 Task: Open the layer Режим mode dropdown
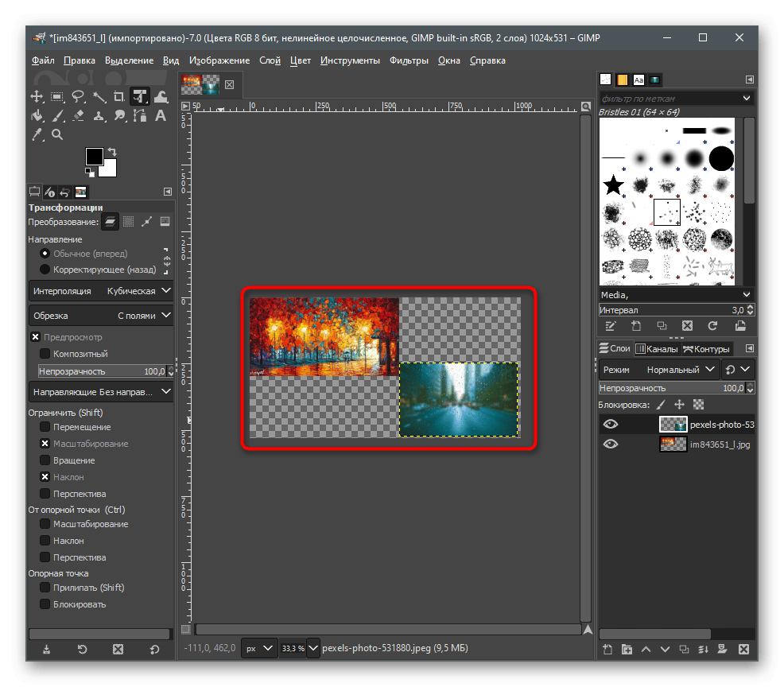pyautogui.click(x=659, y=370)
